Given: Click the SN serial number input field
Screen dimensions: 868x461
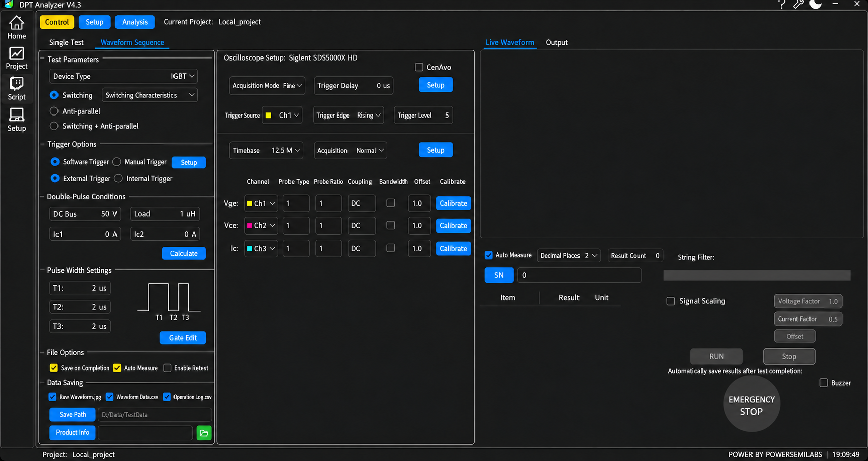Looking at the screenshot, I should pyautogui.click(x=579, y=275).
